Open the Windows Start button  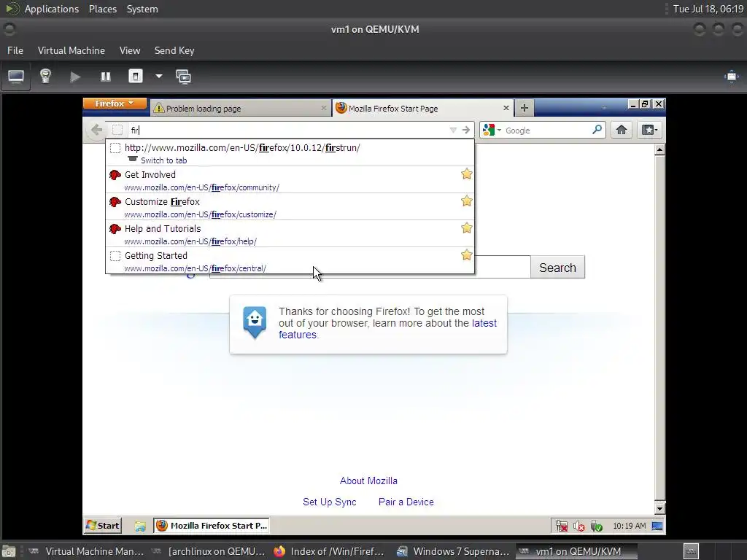(102, 526)
